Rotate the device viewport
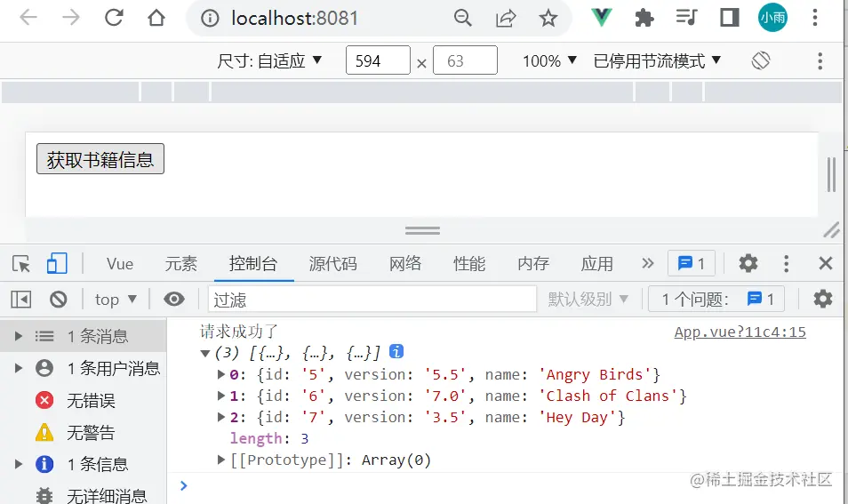 click(x=760, y=60)
